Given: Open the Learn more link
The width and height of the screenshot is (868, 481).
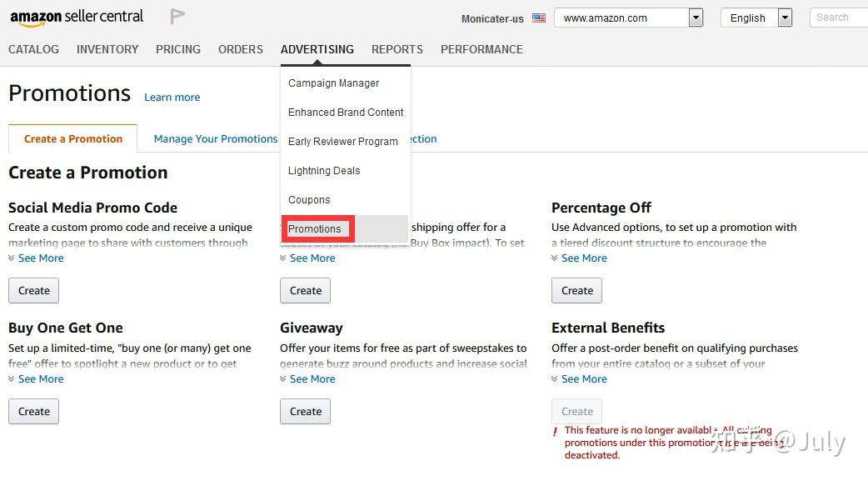Looking at the screenshot, I should 172,98.
